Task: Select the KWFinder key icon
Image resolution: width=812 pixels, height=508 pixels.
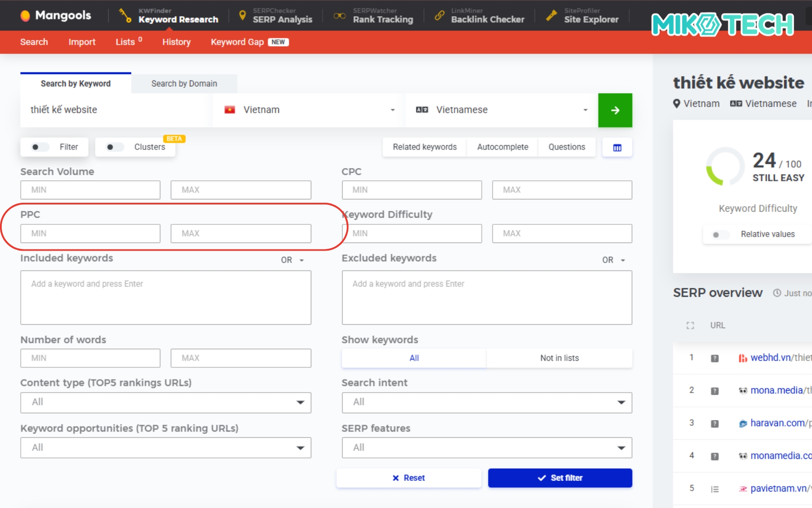Action: point(124,15)
